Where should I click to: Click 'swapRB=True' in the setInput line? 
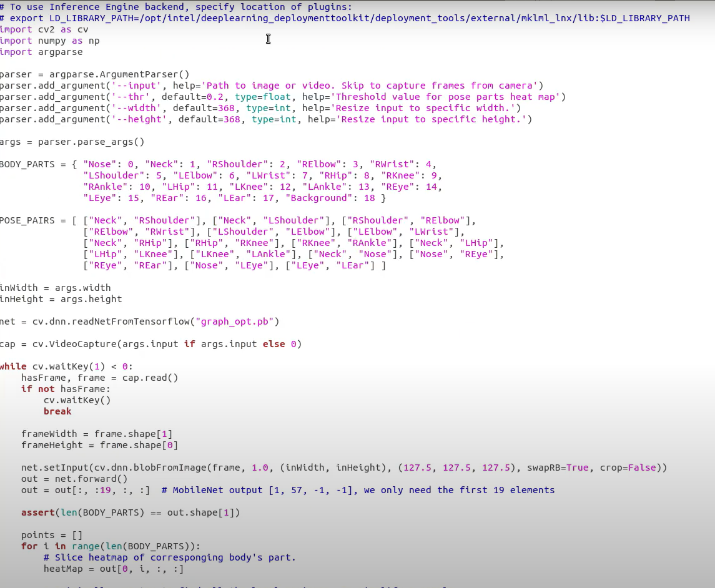point(558,468)
